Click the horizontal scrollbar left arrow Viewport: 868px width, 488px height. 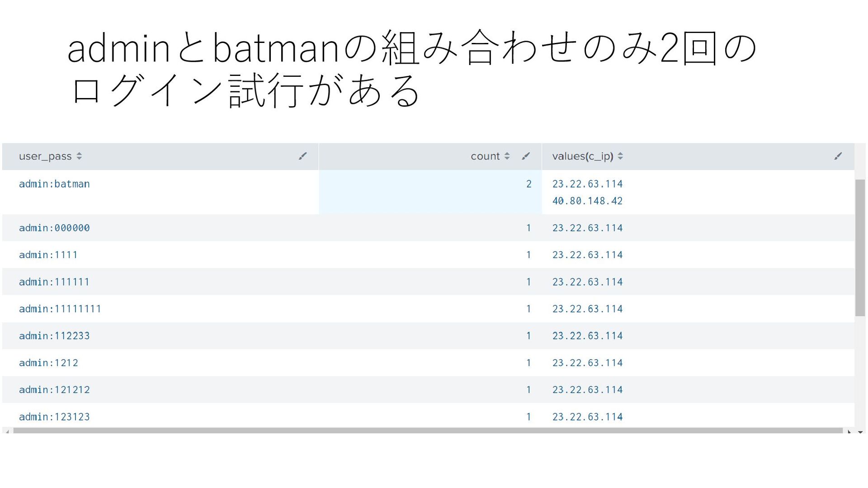click(x=7, y=432)
